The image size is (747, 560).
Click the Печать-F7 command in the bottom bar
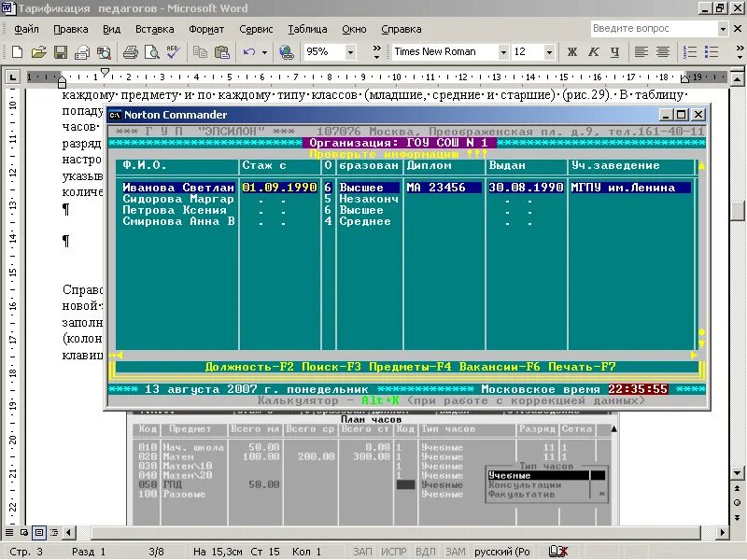(x=582, y=367)
